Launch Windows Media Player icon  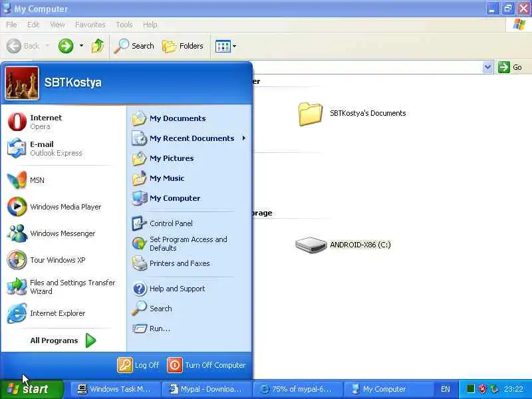coord(17,207)
